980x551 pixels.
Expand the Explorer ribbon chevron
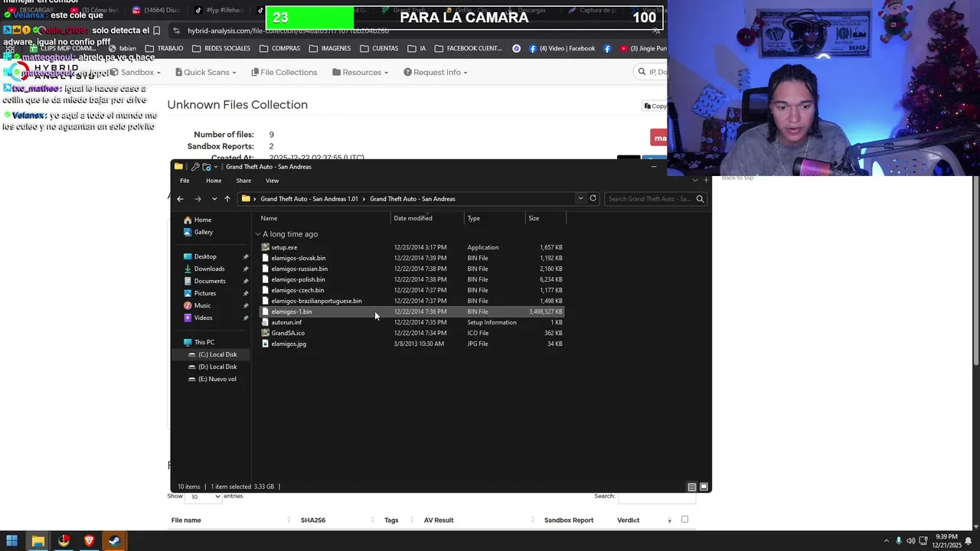click(x=694, y=181)
